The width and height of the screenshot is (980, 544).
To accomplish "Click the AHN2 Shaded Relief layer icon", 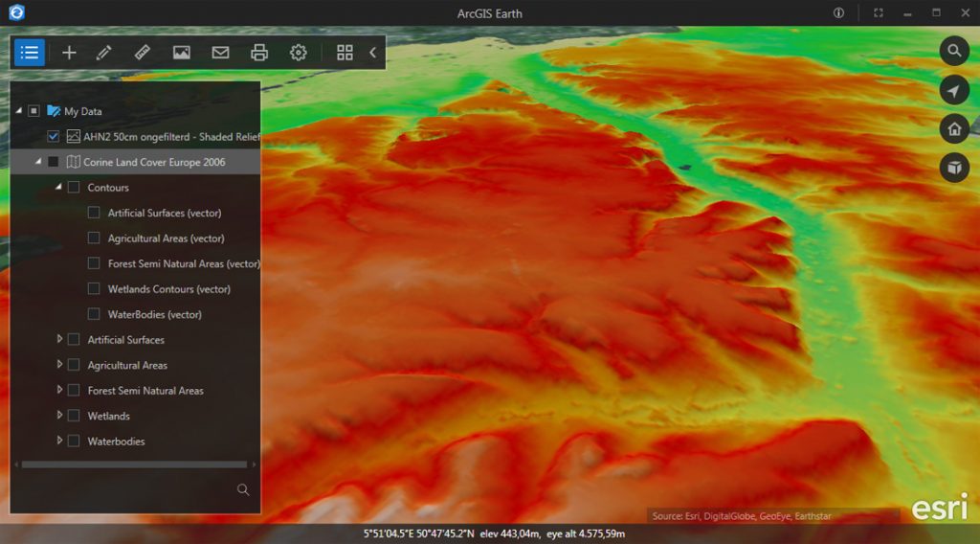I will [73, 136].
